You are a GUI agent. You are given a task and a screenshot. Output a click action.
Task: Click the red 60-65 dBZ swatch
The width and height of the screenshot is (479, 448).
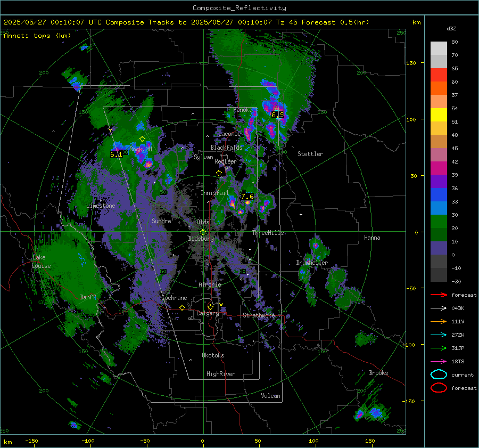(x=439, y=75)
